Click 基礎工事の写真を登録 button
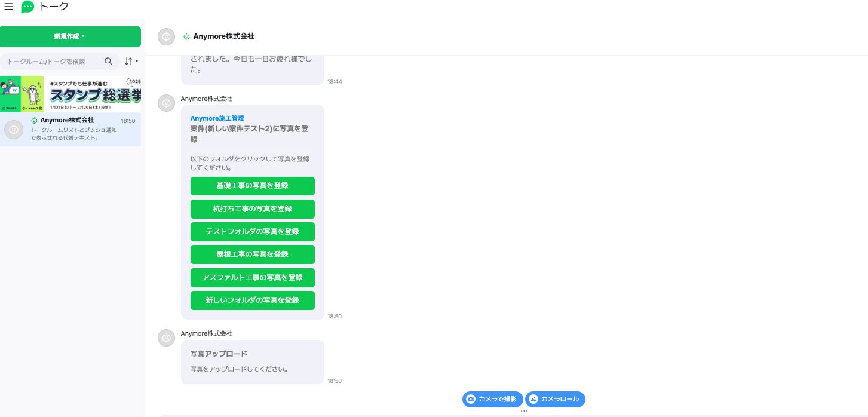868x417 pixels. pyautogui.click(x=253, y=186)
